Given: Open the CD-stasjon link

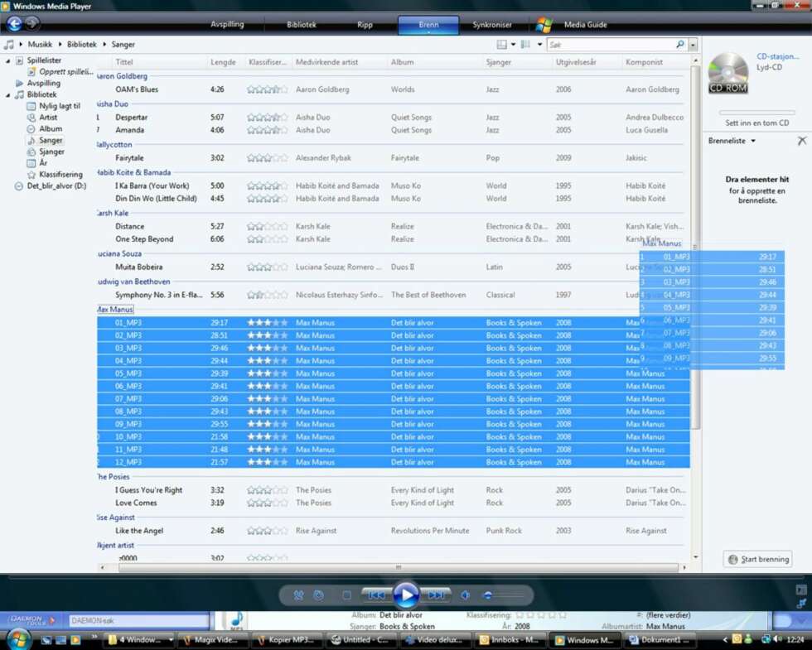Looking at the screenshot, I should 777,56.
